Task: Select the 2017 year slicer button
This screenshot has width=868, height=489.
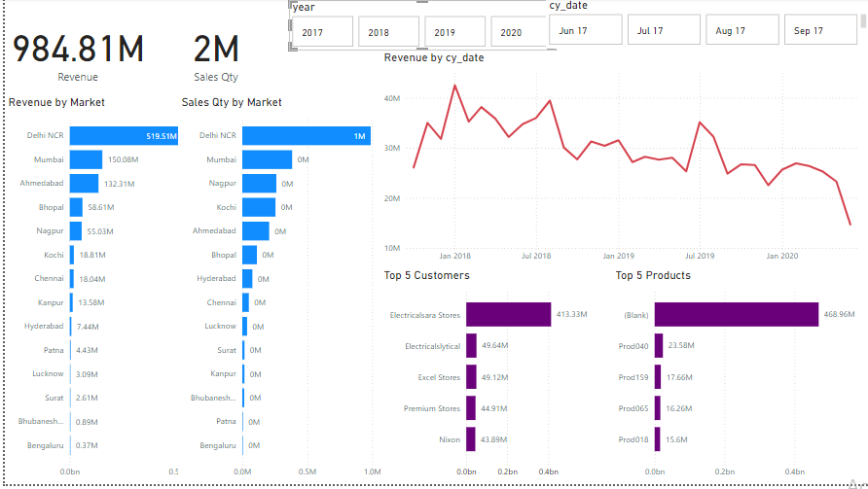Action: pos(321,32)
